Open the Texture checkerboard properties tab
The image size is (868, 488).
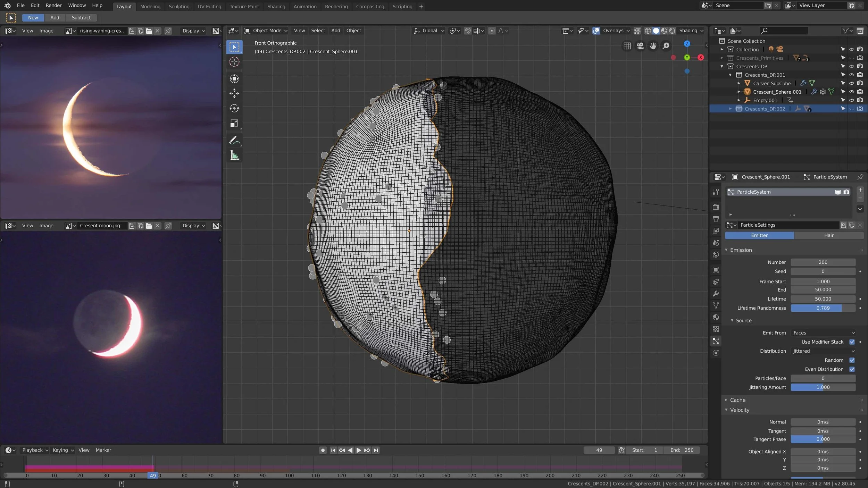point(716,329)
